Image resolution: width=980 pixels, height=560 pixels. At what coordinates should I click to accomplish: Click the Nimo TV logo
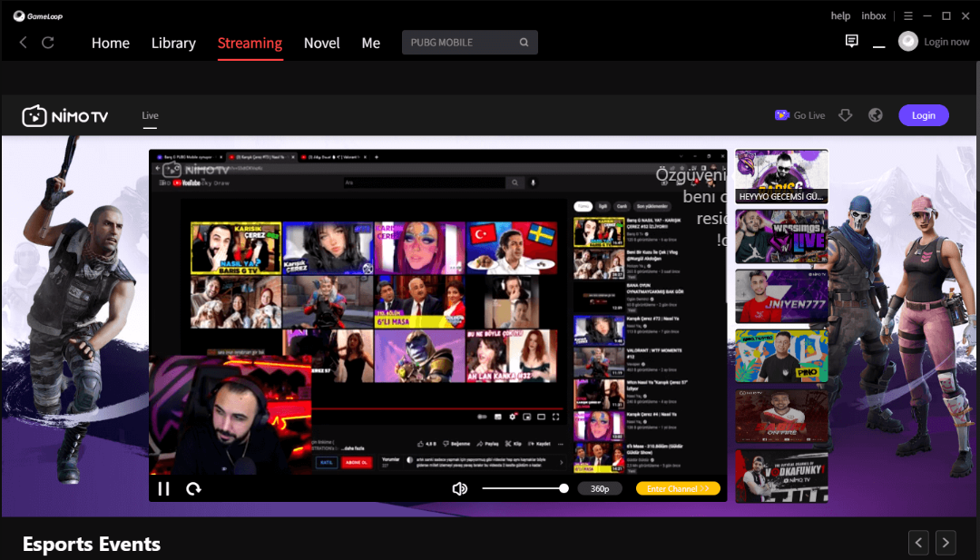[65, 115]
